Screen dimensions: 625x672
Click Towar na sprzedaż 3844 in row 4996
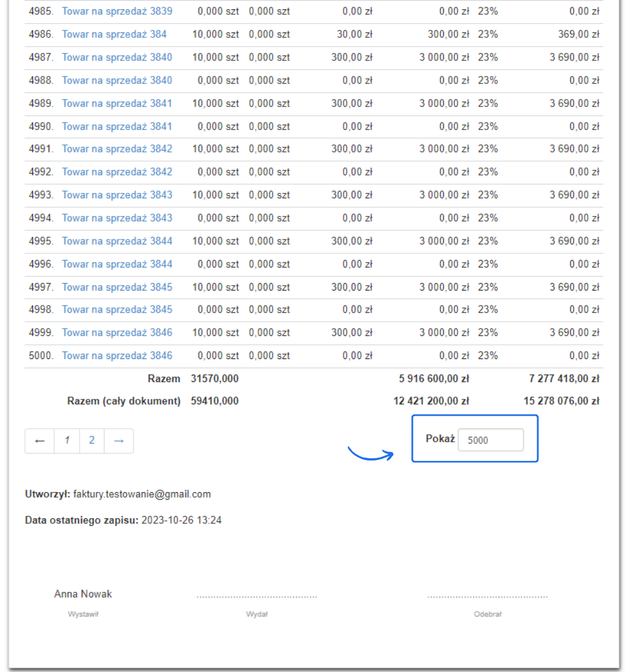coord(117,264)
